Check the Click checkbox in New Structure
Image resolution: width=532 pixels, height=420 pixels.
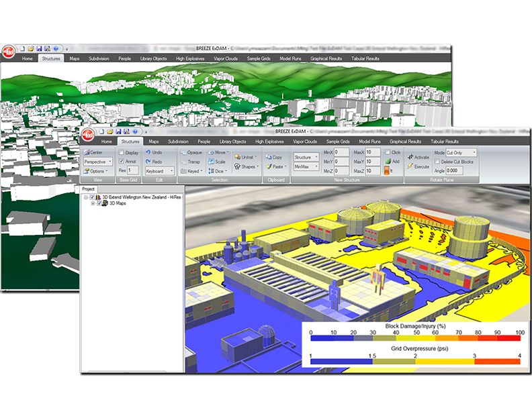point(388,152)
